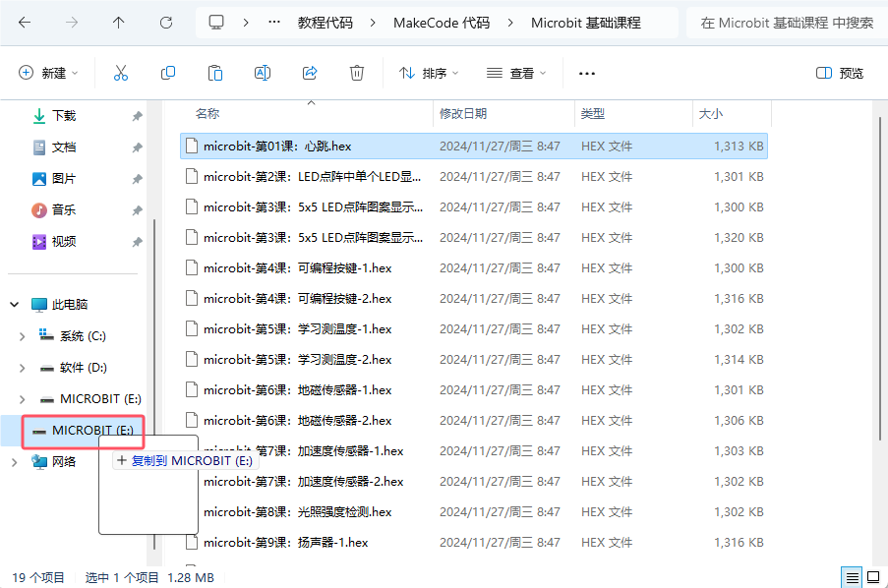Select file microbit-第5课：学习测温度-2.hex
The width and height of the screenshot is (888, 588).
tap(474, 360)
